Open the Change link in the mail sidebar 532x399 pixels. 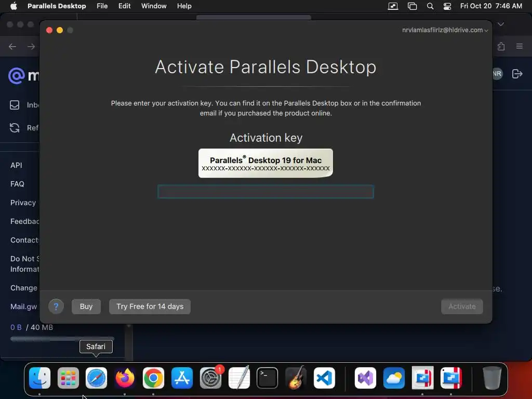tap(24, 288)
